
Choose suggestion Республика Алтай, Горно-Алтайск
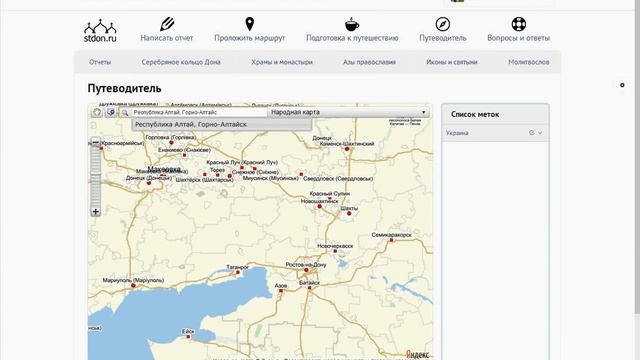click(x=222, y=124)
